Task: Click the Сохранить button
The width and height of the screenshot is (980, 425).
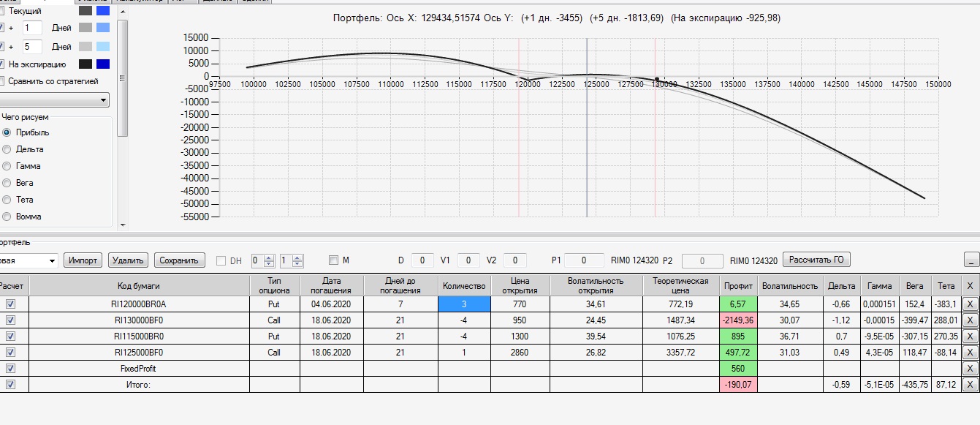Action: [x=179, y=260]
